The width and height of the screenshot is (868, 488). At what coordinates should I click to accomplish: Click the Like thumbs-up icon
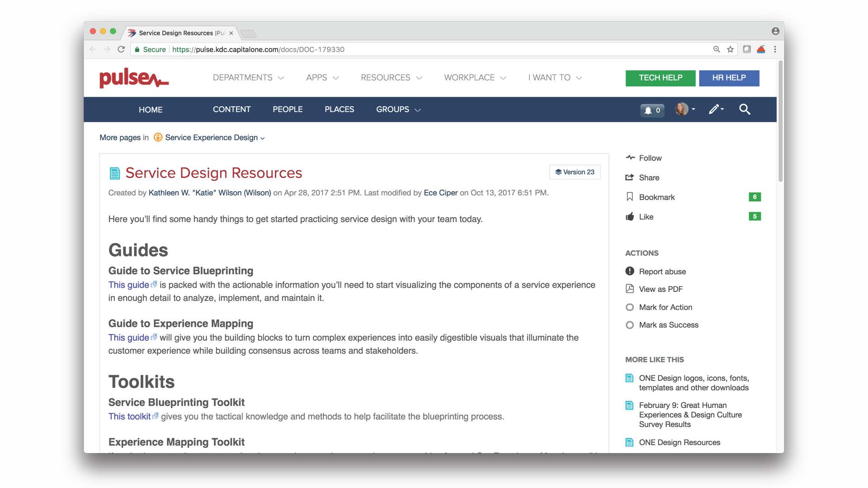pyautogui.click(x=629, y=216)
